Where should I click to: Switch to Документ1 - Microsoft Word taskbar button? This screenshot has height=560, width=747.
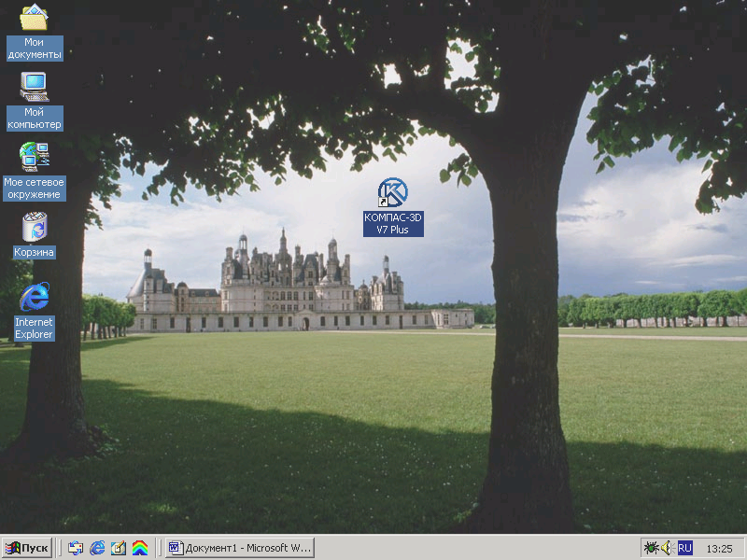coord(240,548)
